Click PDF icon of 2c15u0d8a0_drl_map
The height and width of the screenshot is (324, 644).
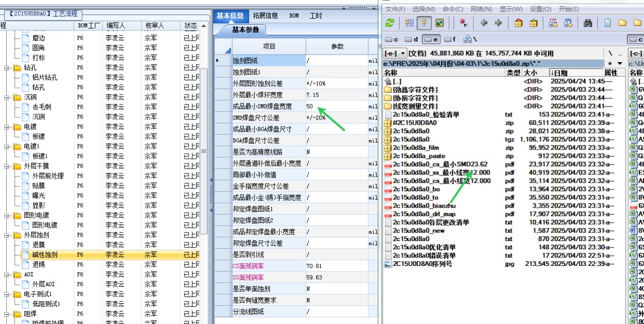click(x=387, y=214)
